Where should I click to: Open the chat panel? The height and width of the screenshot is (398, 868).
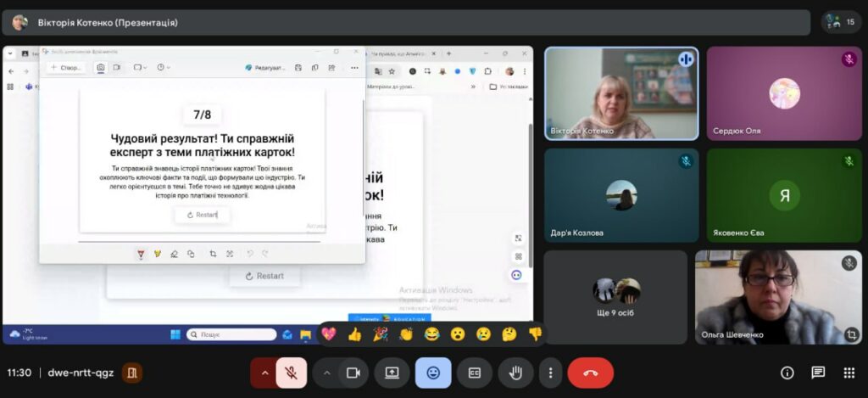coord(818,373)
